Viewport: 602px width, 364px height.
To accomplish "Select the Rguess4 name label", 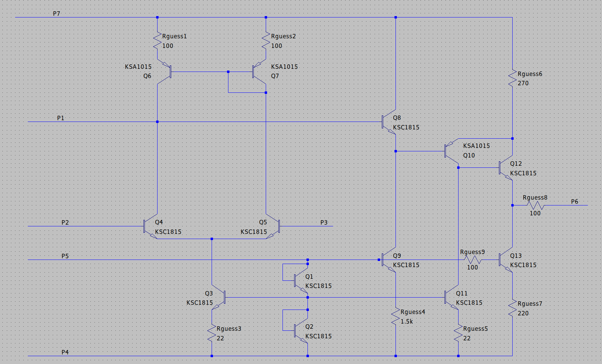I will tap(413, 312).
